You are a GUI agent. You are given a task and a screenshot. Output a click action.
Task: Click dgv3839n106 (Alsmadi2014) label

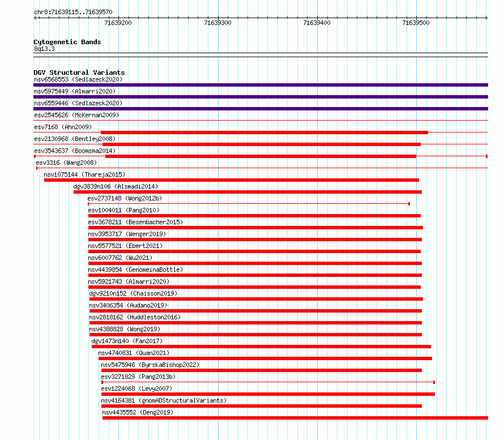pos(116,186)
